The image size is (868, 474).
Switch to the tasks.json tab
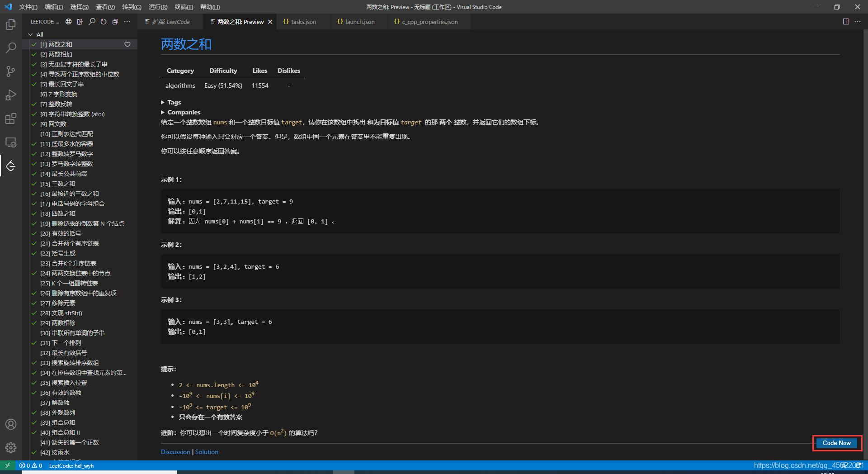302,21
